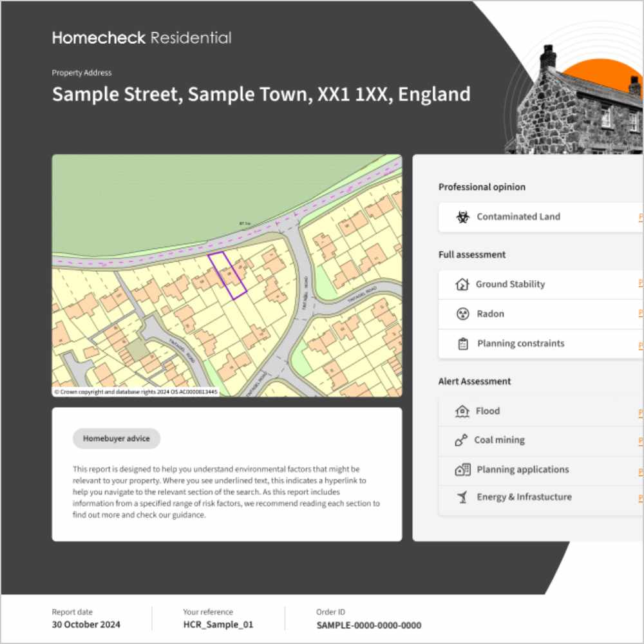Image resolution: width=644 pixels, height=644 pixels.
Task: Click the Energy & Infrastructure turbine icon
Action: (x=463, y=497)
